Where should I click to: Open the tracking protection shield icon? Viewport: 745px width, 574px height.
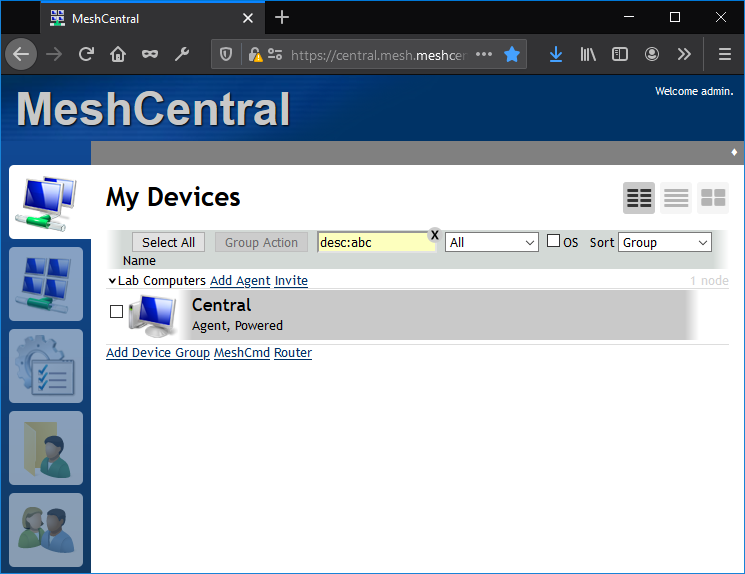(226, 55)
